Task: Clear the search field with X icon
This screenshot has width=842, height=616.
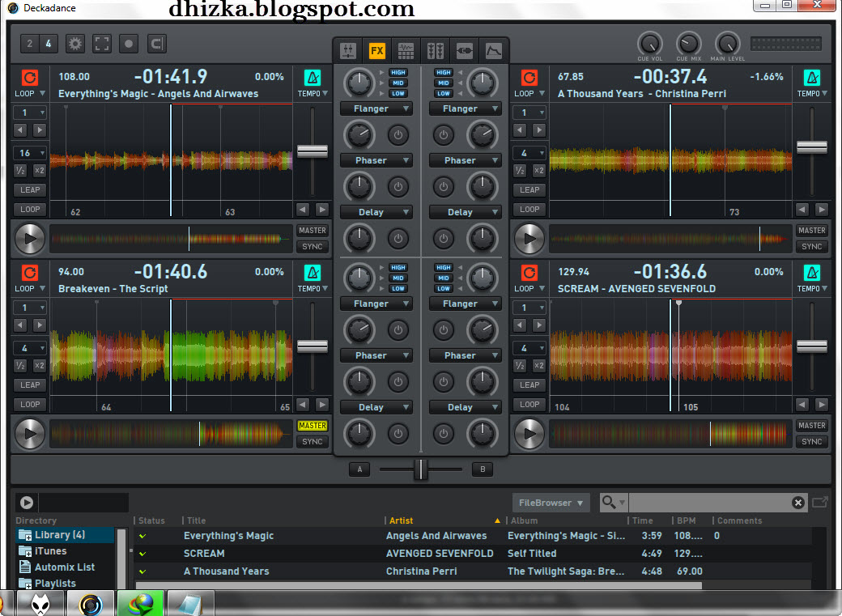Action: click(798, 503)
